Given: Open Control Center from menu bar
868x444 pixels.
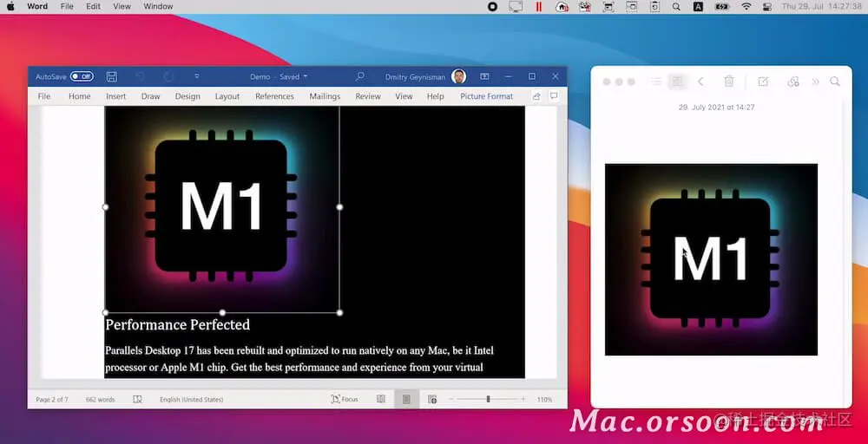Looking at the screenshot, I should pyautogui.click(x=767, y=7).
